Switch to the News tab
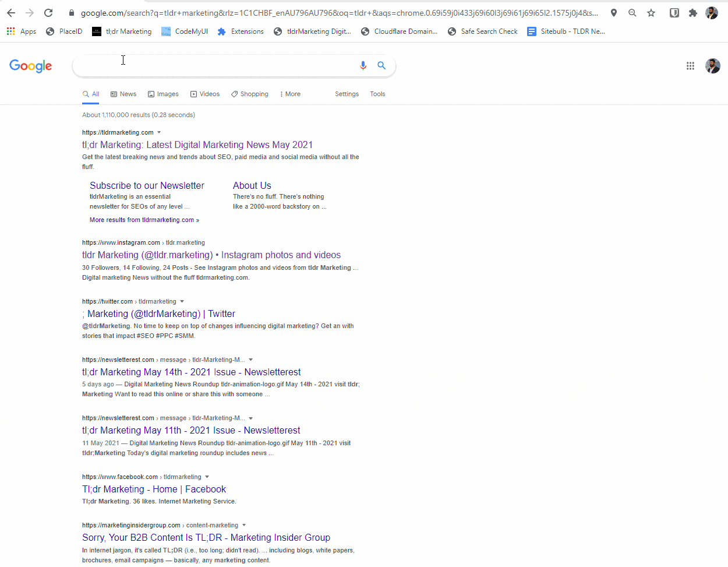The width and height of the screenshot is (728, 567). click(x=123, y=94)
